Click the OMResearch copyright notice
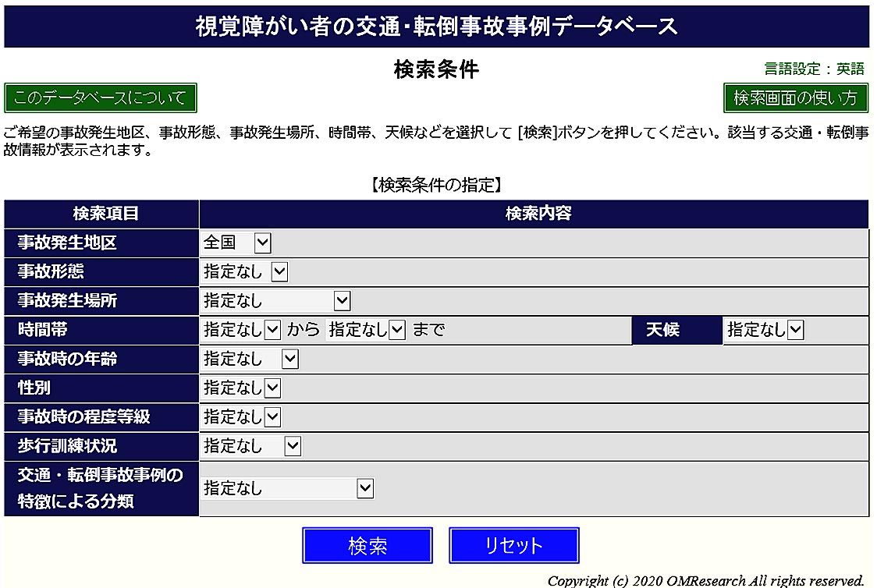Screen dimensions: 877x588 tap(705, 580)
